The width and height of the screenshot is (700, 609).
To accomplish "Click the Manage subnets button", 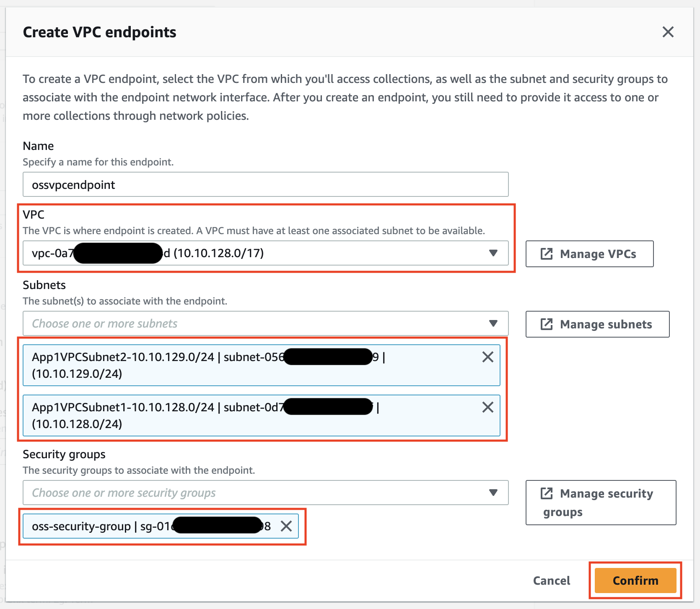I will pos(597,324).
